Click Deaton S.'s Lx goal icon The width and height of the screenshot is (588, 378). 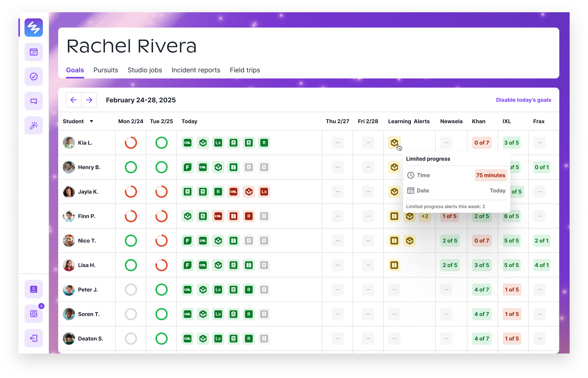218,339
